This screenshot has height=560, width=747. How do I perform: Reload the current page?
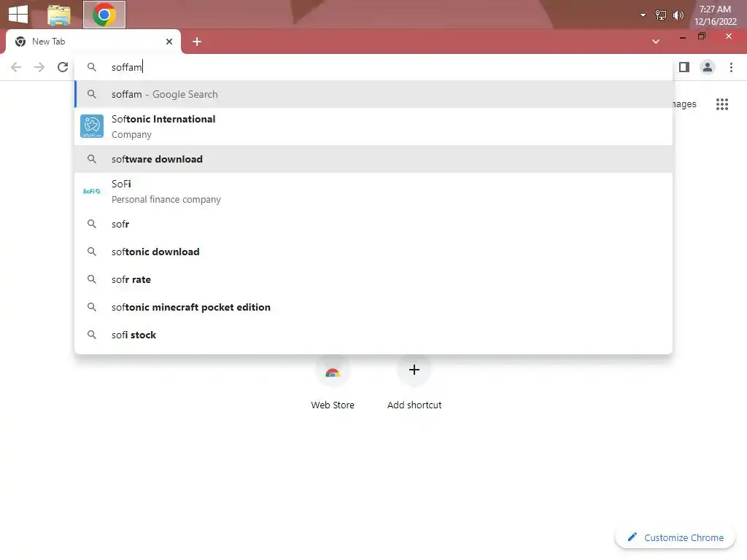click(x=63, y=67)
